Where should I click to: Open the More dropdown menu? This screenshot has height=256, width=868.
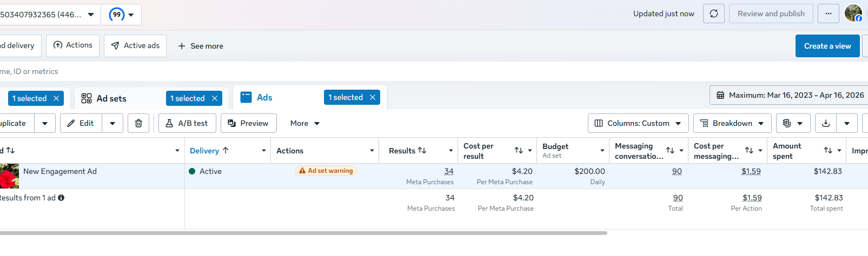pos(304,124)
